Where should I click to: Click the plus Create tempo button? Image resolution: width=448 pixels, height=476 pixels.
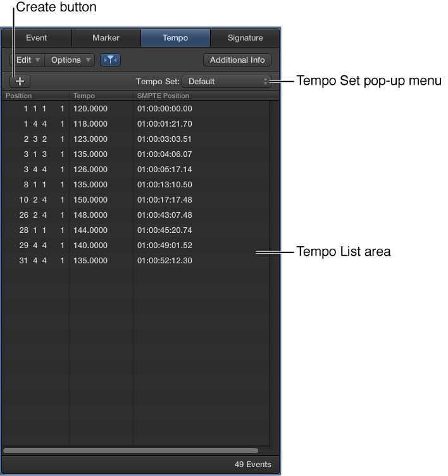coord(20,82)
